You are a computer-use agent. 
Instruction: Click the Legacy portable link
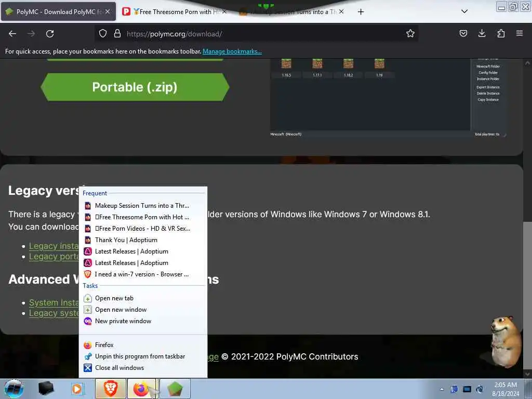pyautogui.click(x=54, y=257)
